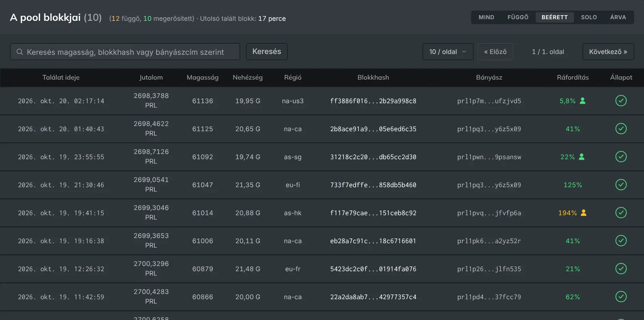The image size is (644, 320).
Task: Click the confirmed status icon for block 61047
Action: click(x=621, y=185)
